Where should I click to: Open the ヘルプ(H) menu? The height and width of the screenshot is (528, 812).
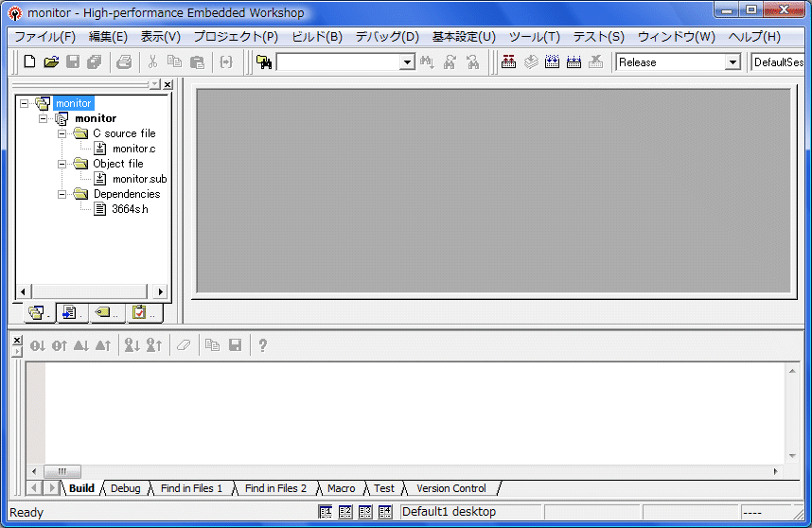(754, 37)
